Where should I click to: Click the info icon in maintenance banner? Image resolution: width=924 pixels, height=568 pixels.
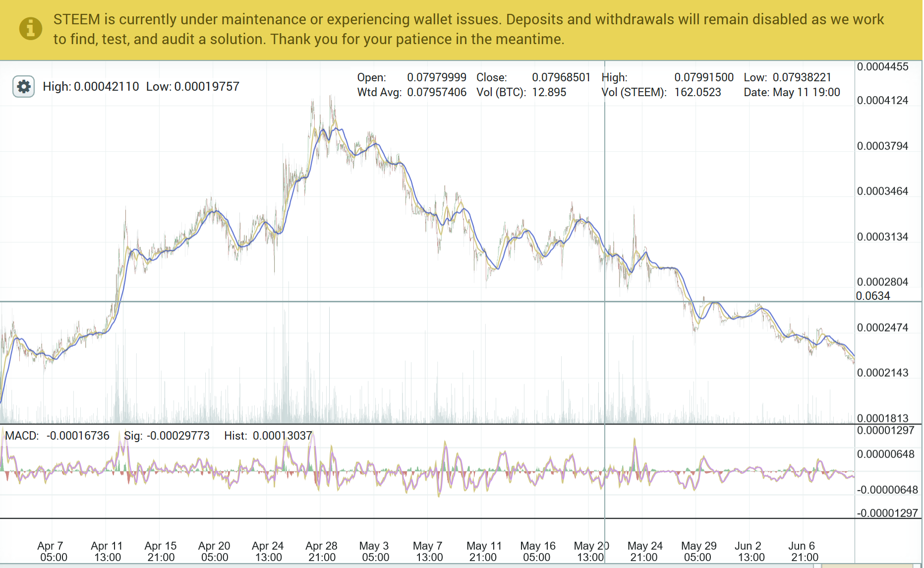pos(31,29)
